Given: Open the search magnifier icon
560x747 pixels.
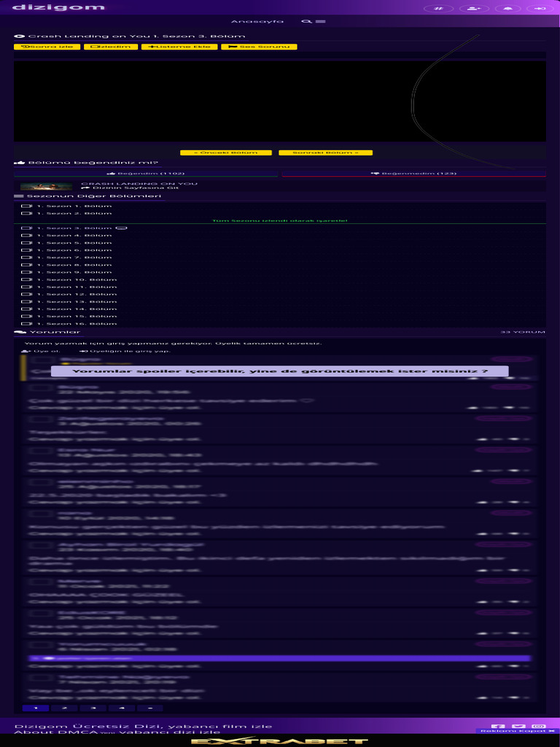Looking at the screenshot, I should pos(307,21).
